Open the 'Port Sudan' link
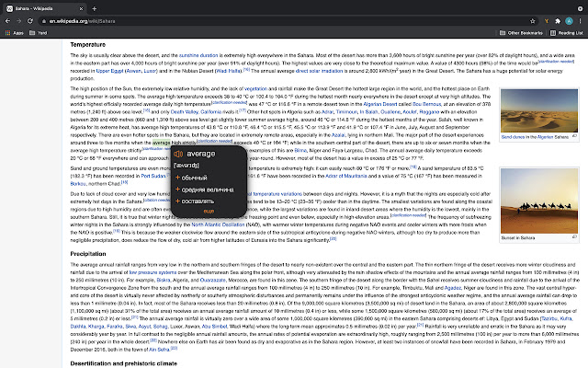Screen dimensions: 588x368 click(x=153, y=176)
